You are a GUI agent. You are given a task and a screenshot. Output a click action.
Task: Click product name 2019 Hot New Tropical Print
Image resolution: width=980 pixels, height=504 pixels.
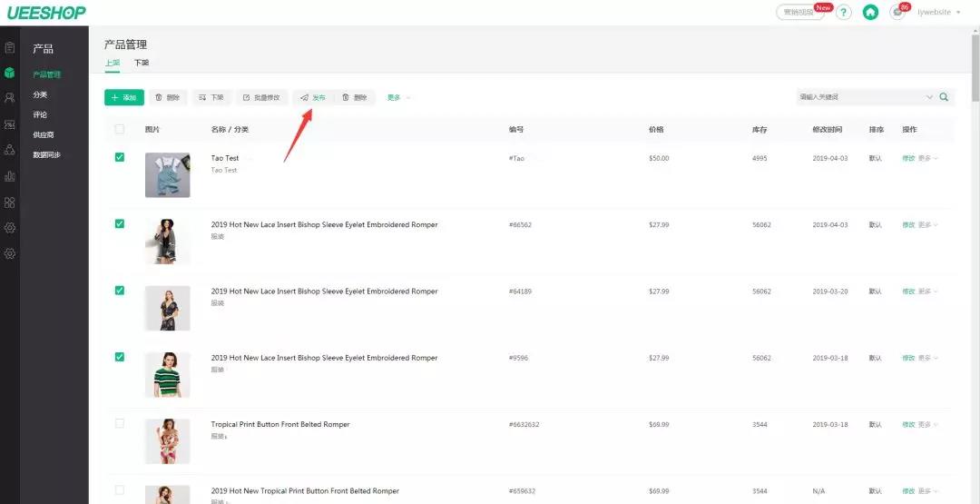[x=305, y=491]
